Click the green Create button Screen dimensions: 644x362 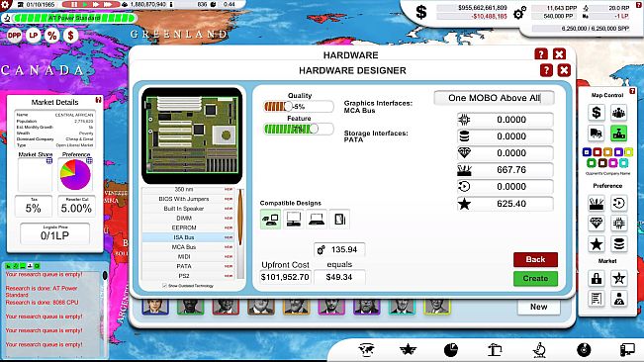[x=535, y=278]
